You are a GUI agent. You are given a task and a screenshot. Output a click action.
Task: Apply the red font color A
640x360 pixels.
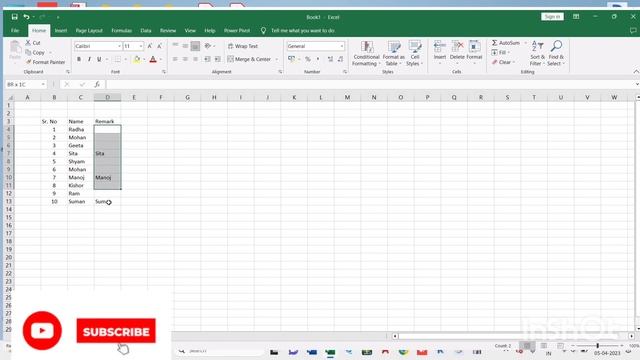click(153, 59)
